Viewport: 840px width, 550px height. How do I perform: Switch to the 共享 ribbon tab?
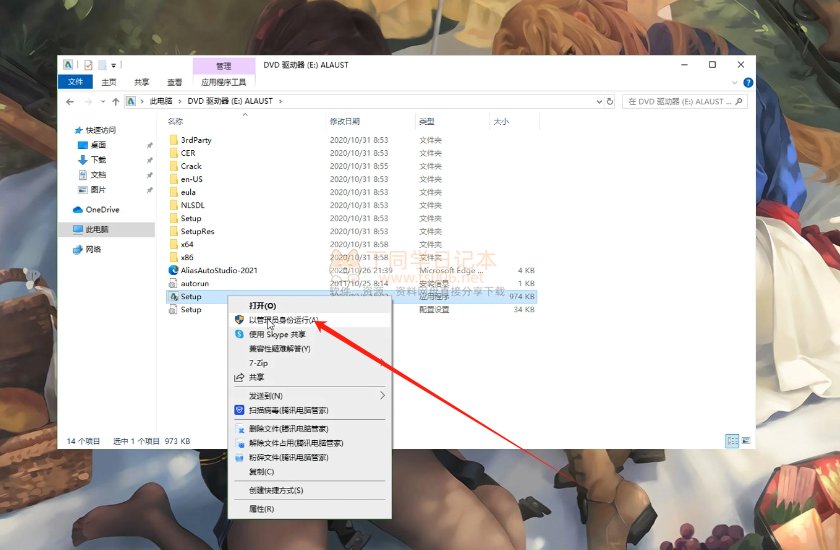[141, 82]
